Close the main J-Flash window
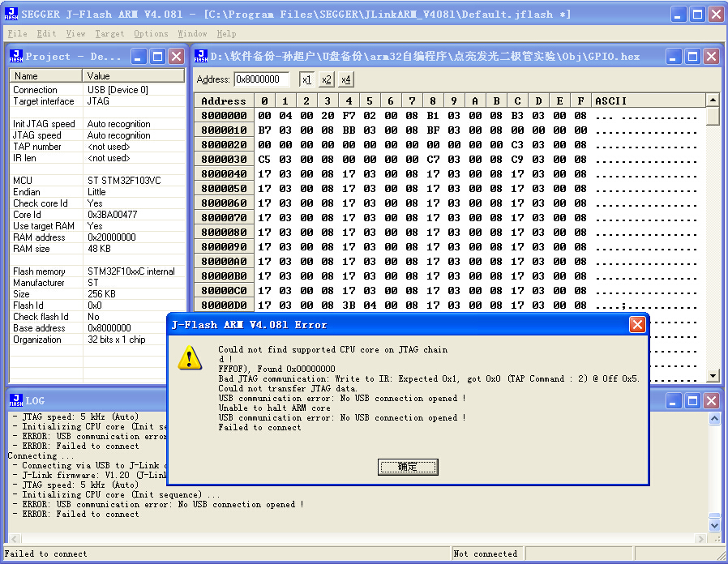 click(x=717, y=15)
